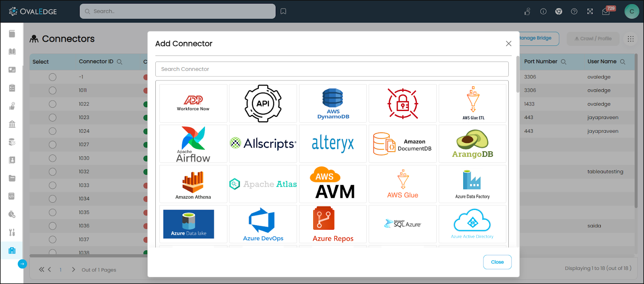Viewport: 644px width, 284px height.
Task: Click the hand pointer icon in header
Action: (527, 11)
